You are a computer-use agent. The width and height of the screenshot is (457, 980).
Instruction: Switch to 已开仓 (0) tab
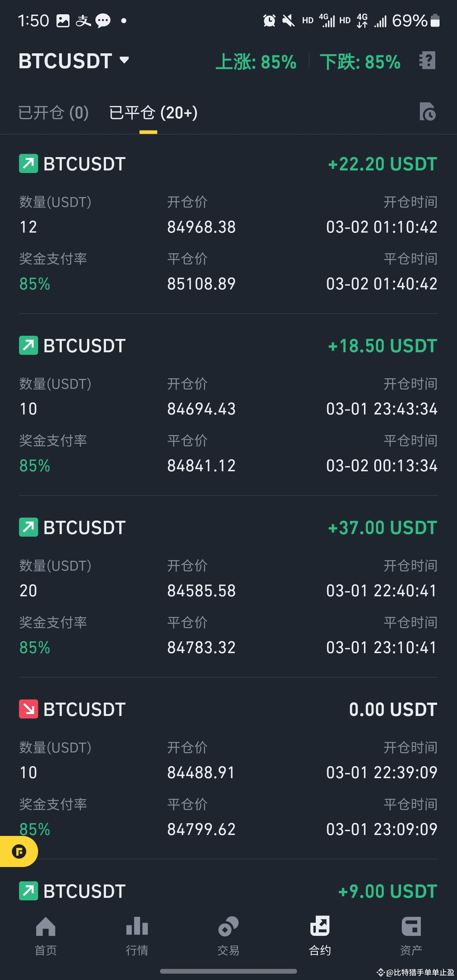point(53,113)
